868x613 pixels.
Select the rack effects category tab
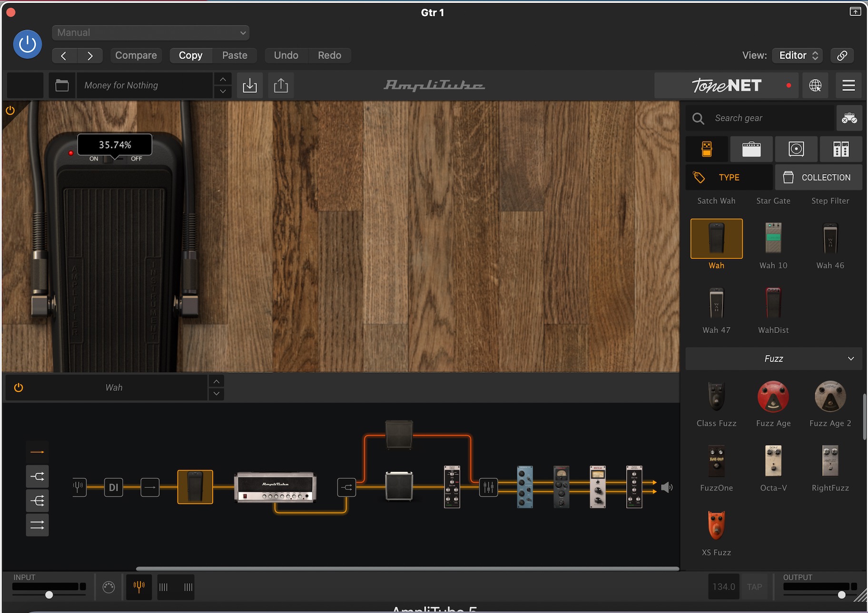tap(841, 149)
